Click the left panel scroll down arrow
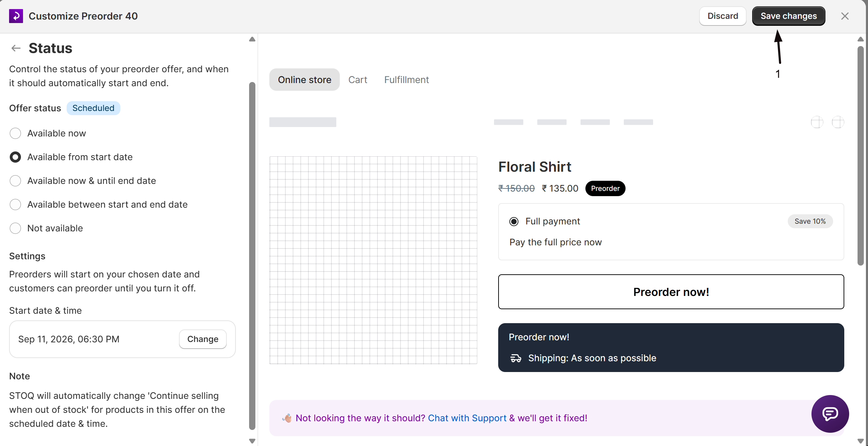This screenshot has height=446, width=868. [x=252, y=441]
